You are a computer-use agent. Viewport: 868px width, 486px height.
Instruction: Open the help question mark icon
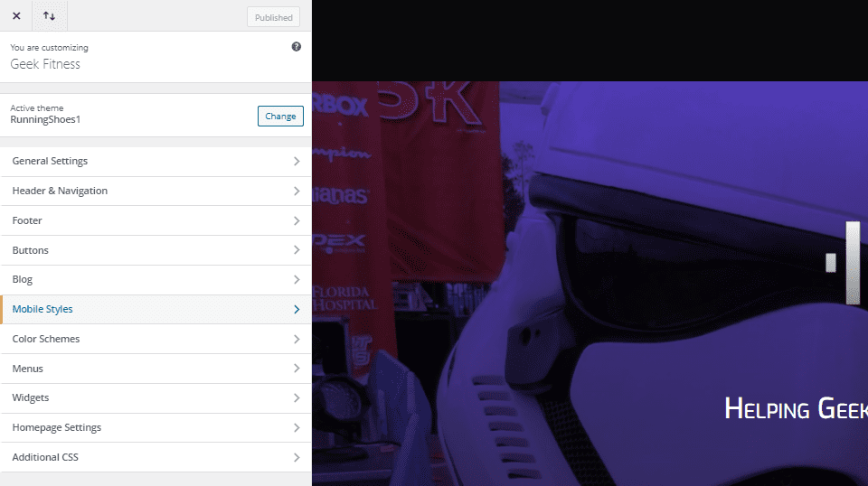[297, 47]
